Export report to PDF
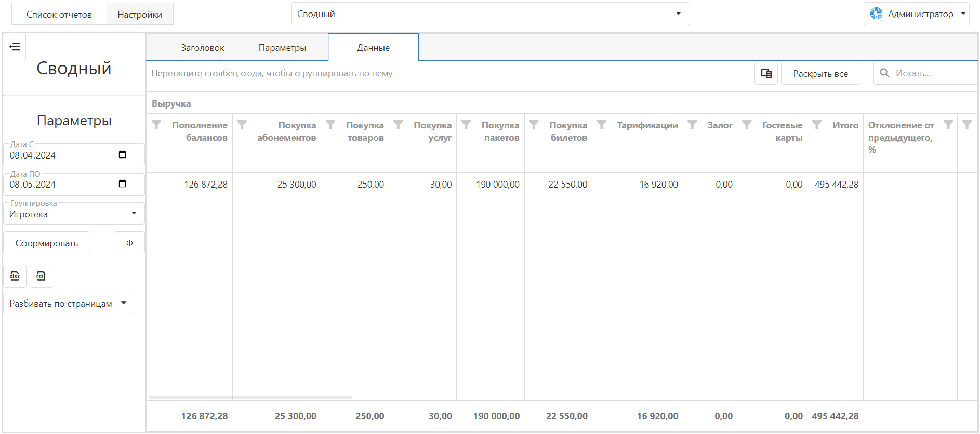This screenshot has height=434, width=980. [41, 276]
